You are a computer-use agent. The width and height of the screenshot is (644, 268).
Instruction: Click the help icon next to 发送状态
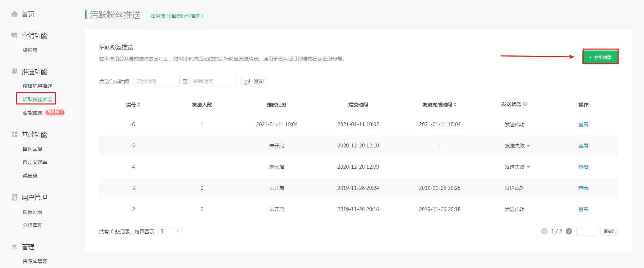pos(525,104)
